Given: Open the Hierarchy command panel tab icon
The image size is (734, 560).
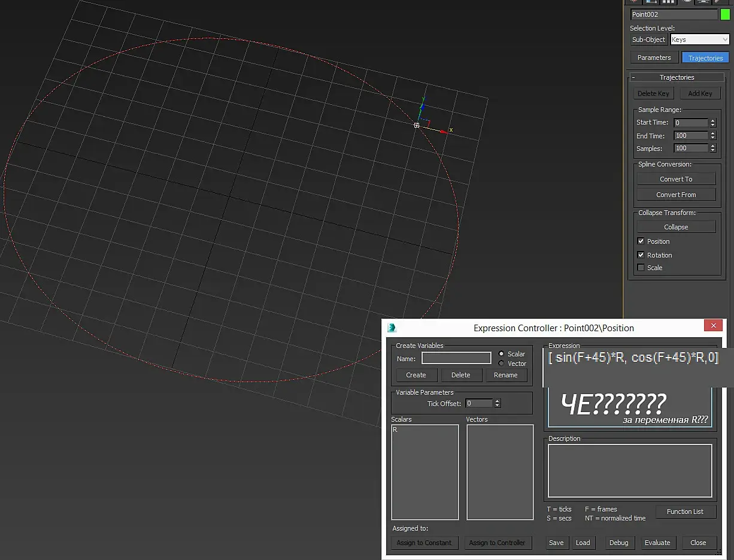Looking at the screenshot, I should (668, 2).
